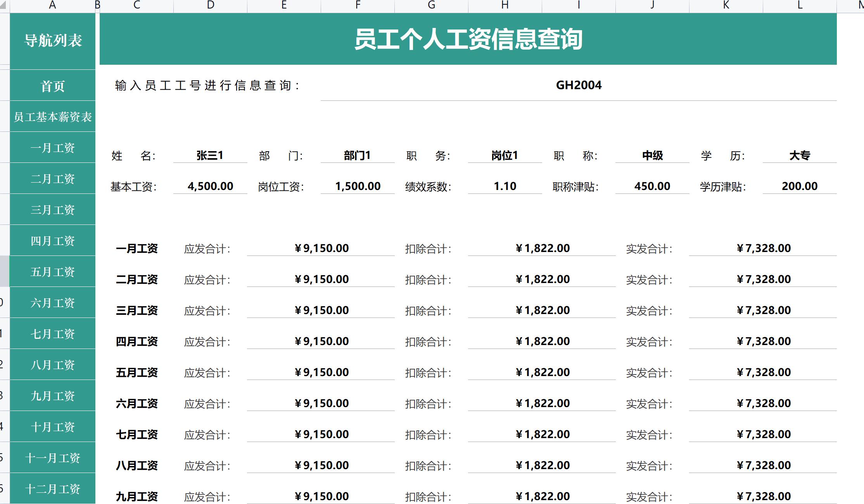Select the name cell showing 张三1

pos(210,155)
